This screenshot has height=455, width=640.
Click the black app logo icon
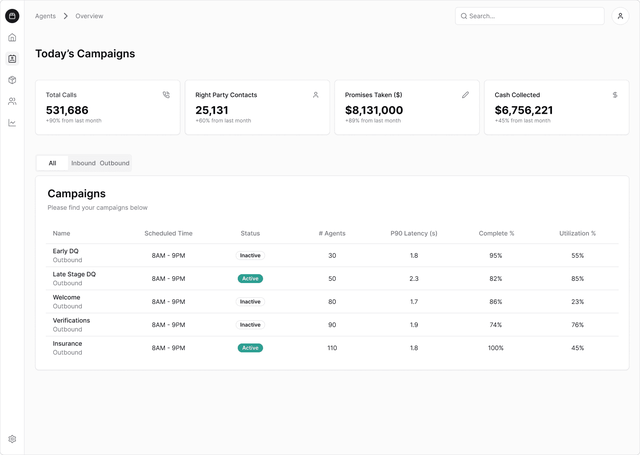click(12, 16)
